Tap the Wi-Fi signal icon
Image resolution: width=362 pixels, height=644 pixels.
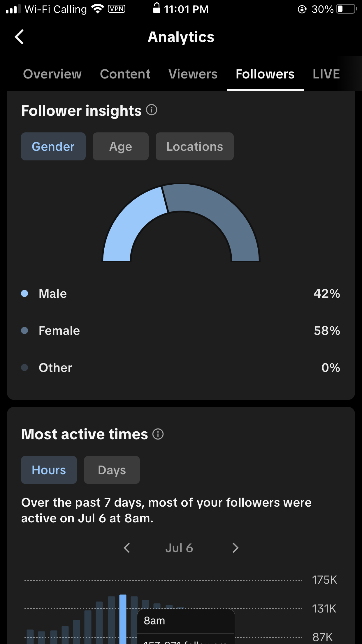[x=98, y=9]
